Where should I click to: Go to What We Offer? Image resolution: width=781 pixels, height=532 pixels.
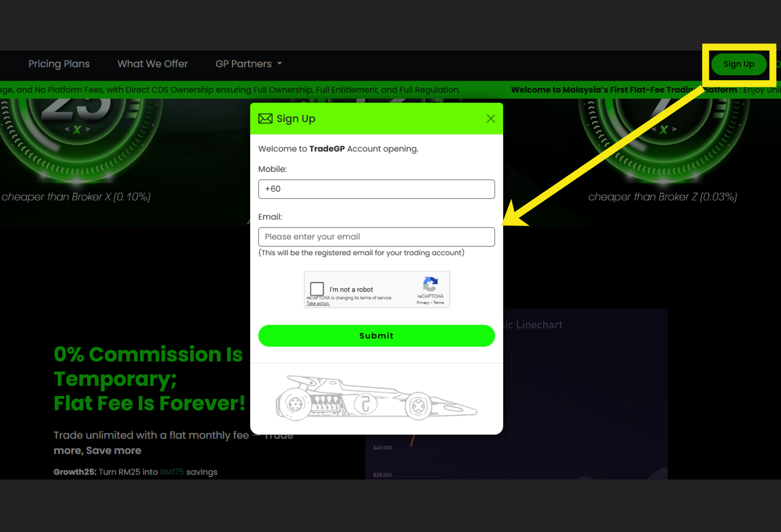[x=153, y=64]
